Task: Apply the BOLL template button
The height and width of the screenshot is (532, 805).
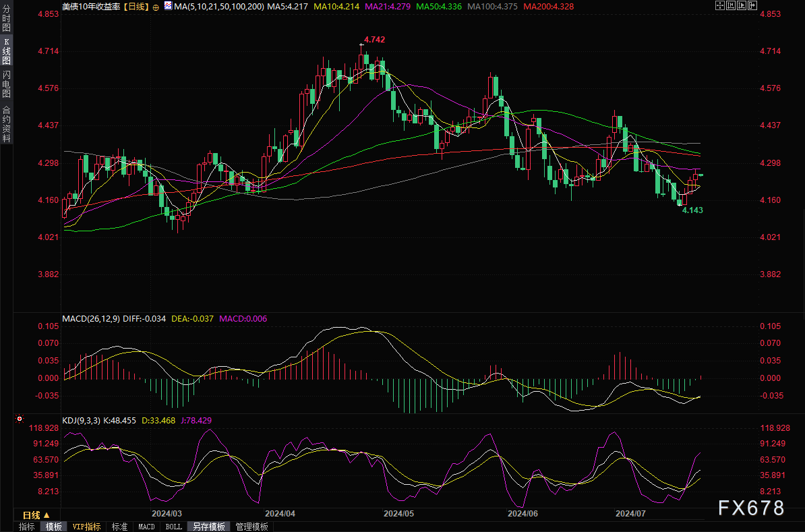Action: coord(173,527)
